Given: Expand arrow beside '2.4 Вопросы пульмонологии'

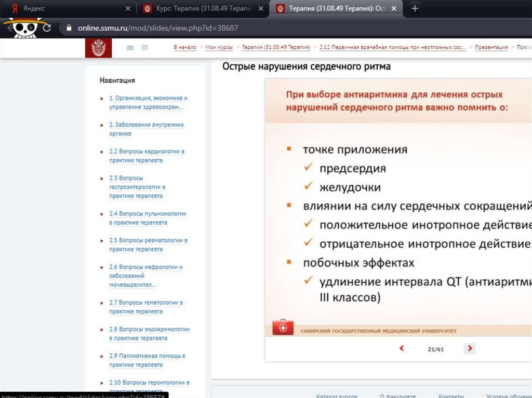Looking at the screenshot, I should point(102,214).
